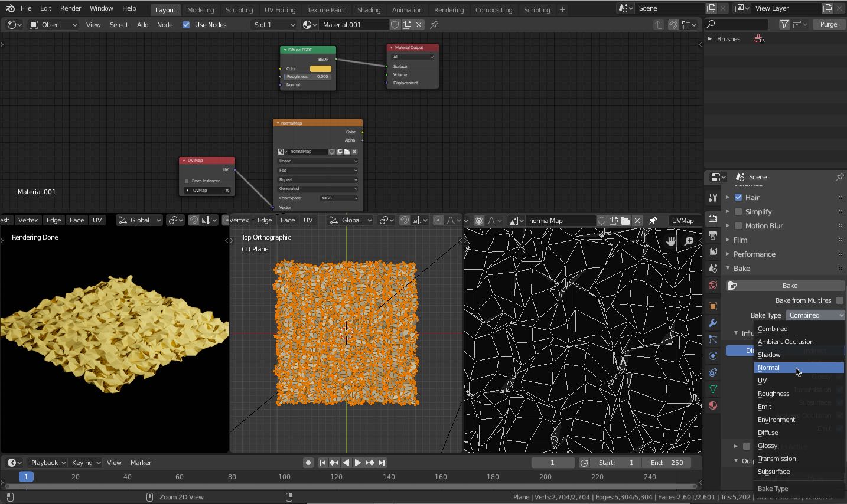This screenshot has width=847, height=504.
Task: Open the Object properties tab
Action: 713,306
